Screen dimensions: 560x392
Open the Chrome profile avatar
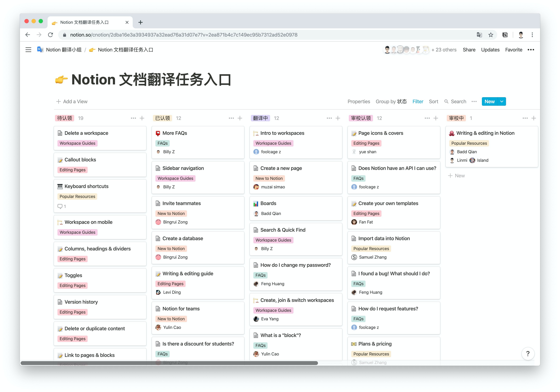pos(521,35)
